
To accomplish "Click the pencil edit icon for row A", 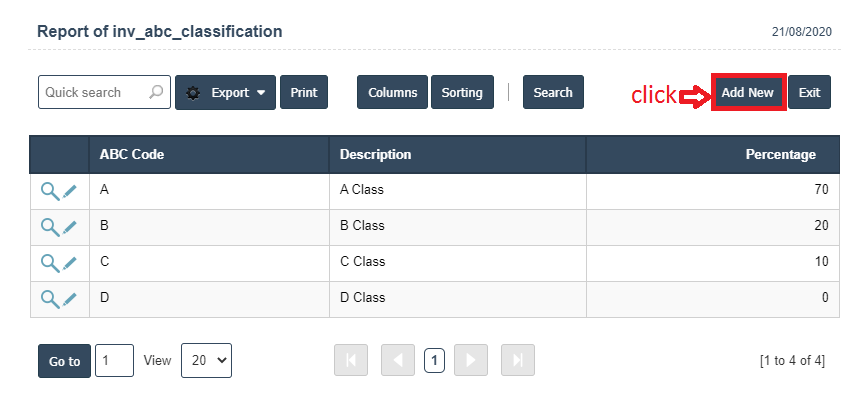I will pyautogui.click(x=70, y=191).
